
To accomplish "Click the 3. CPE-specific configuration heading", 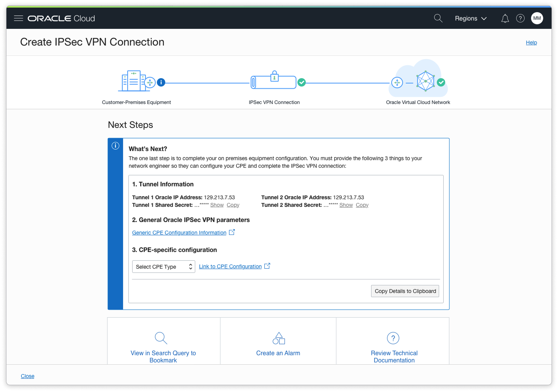I will tap(174, 250).
